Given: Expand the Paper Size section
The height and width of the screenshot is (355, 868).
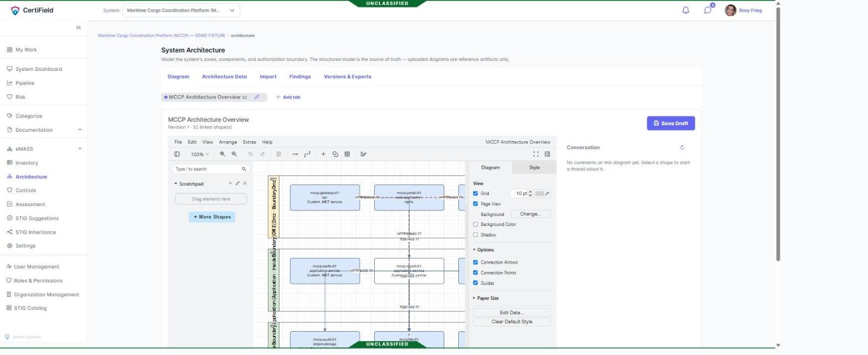Looking at the screenshot, I should (x=486, y=298).
